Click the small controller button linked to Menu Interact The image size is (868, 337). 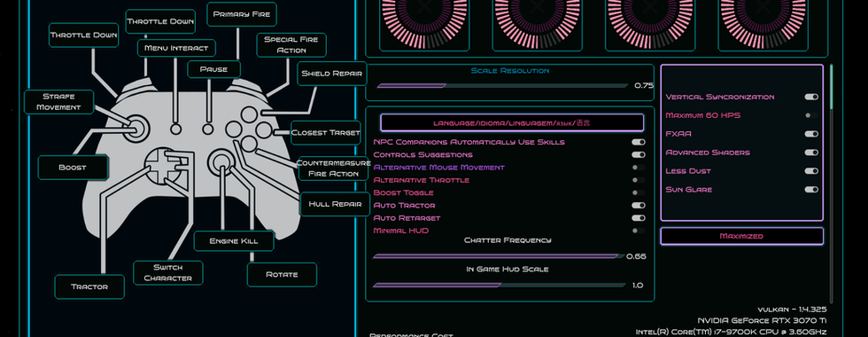point(175,129)
